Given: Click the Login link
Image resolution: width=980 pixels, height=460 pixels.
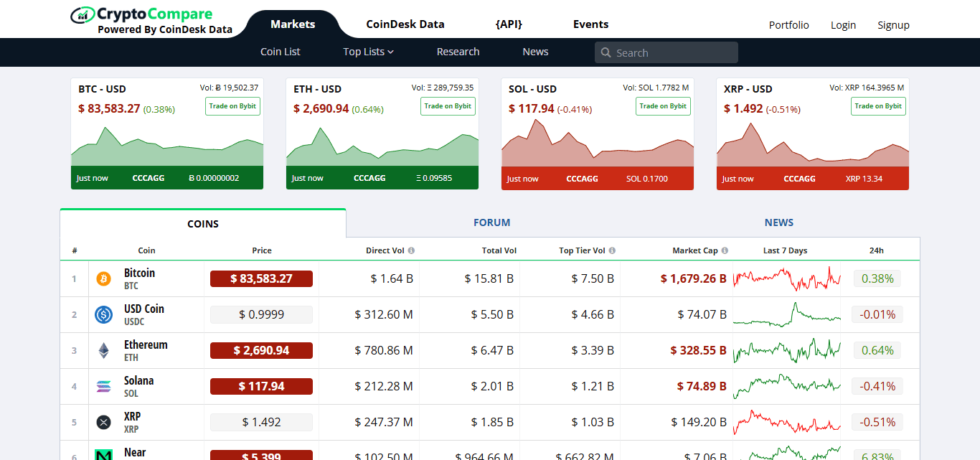Looking at the screenshot, I should click(843, 25).
